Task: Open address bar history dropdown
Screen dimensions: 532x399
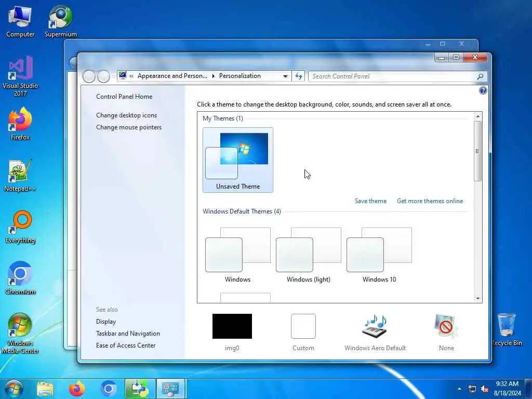Action: coord(286,76)
